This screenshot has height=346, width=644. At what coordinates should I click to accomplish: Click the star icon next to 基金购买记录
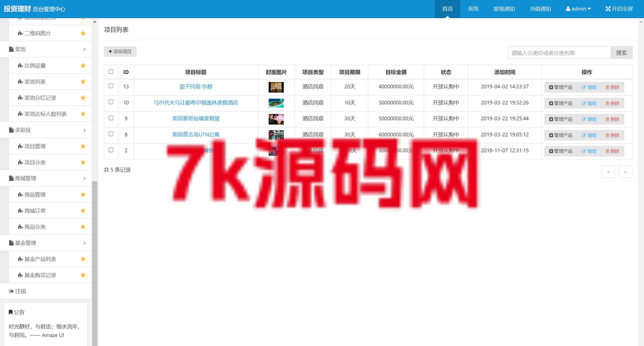[83, 275]
